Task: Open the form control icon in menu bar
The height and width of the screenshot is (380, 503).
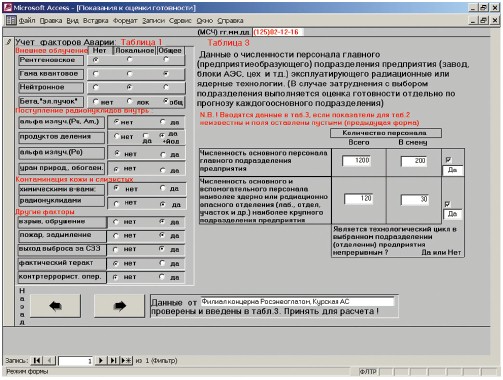Action: click(11, 21)
